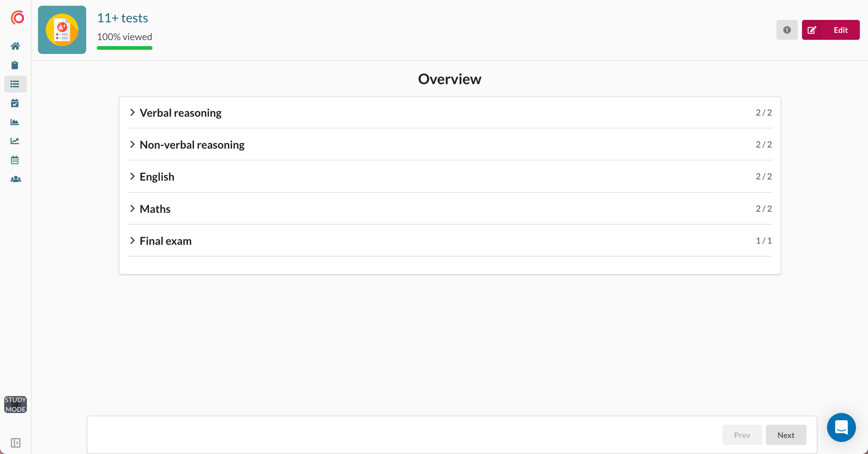Expand the Non-verbal reasoning section
The image size is (868, 454).
[133, 145]
